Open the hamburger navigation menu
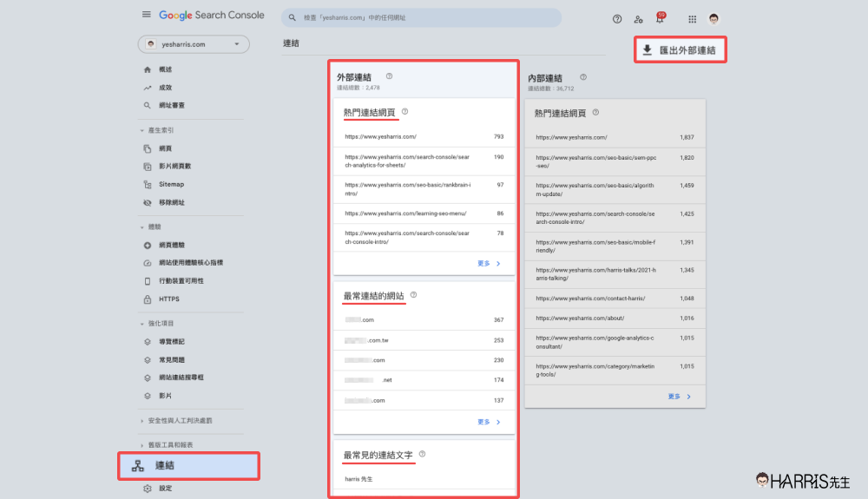 pos(146,15)
